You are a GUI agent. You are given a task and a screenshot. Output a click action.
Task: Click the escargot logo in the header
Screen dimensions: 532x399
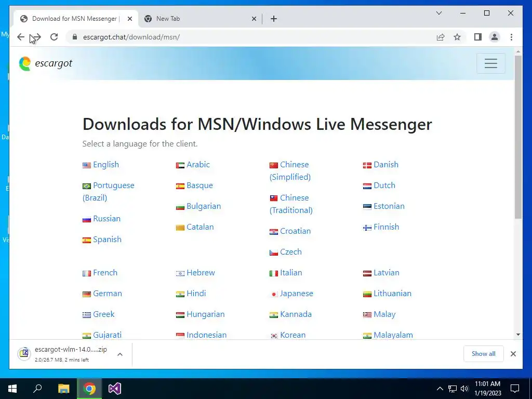click(46, 63)
